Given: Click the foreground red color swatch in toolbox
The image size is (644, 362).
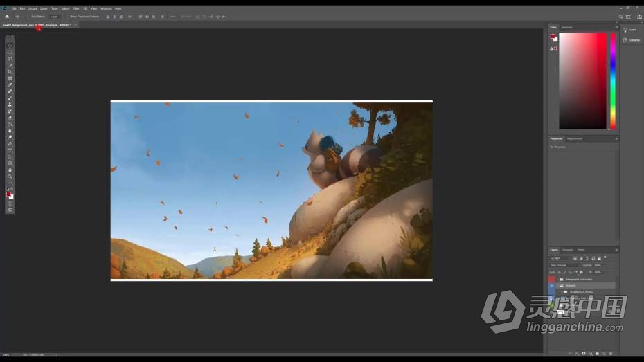Looking at the screenshot, I should [x=8, y=194].
